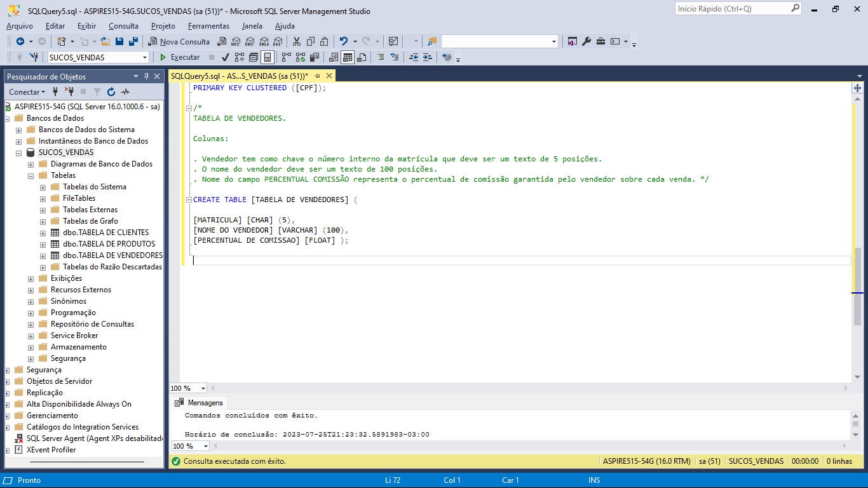Click the DAX query icon

277,41
